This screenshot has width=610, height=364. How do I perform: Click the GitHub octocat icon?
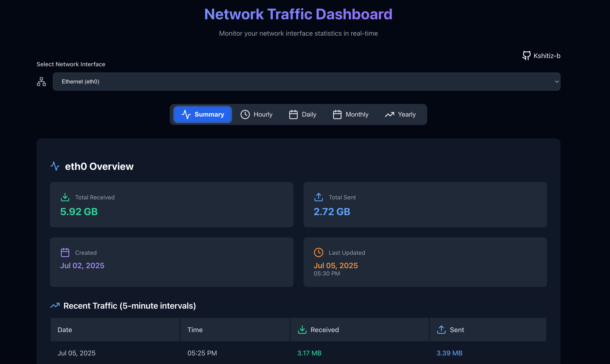pyautogui.click(x=526, y=56)
